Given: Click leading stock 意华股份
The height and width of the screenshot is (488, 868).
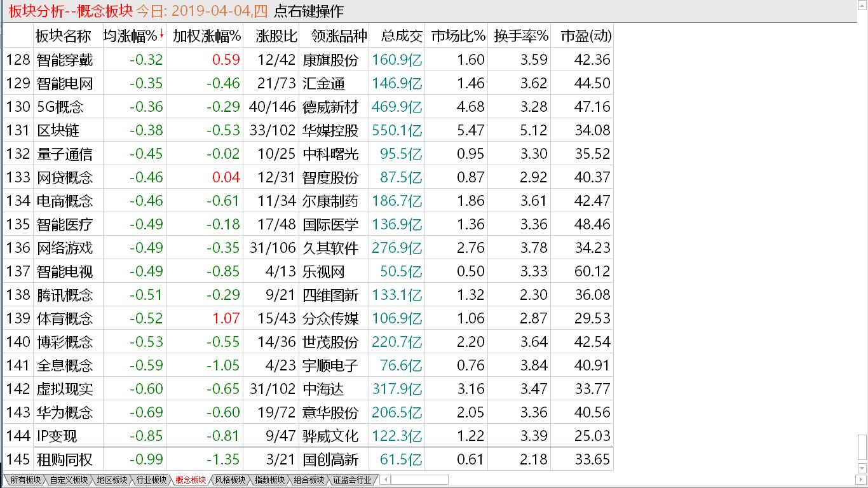Looking at the screenshot, I should [x=330, y=412].
